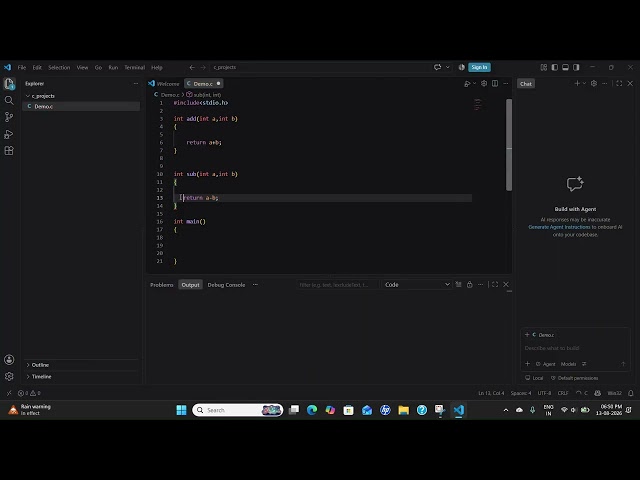The height and width of the screenshot is (480, 640).
Task: Open Windows Start menu
Action: [181, 410]
